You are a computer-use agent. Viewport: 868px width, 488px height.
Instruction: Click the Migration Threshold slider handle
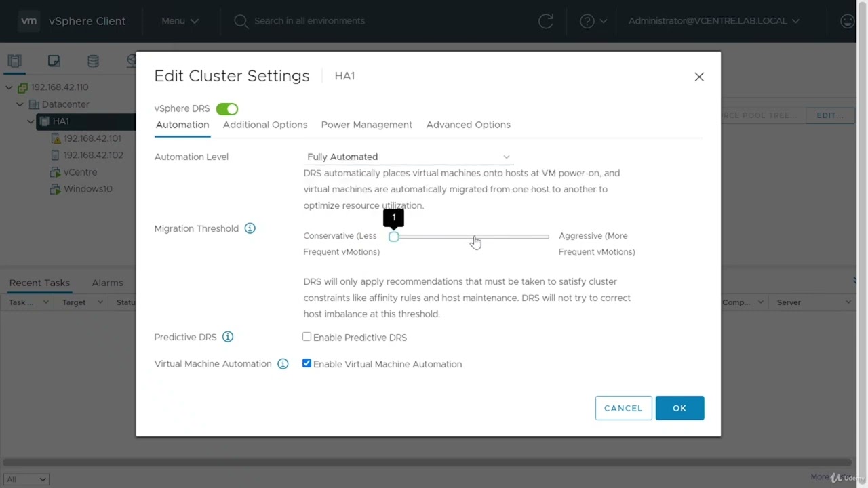click(x=394, y=237)
